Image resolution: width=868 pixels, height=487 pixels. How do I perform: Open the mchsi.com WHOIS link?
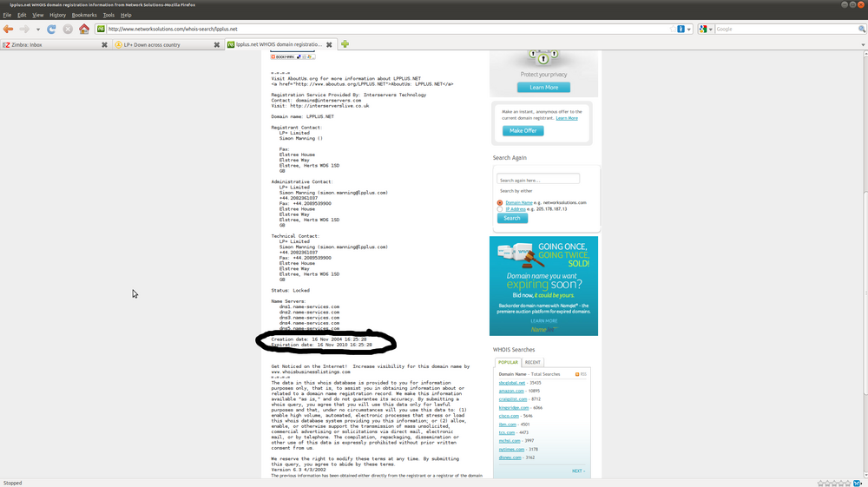(x=510, y=440)
